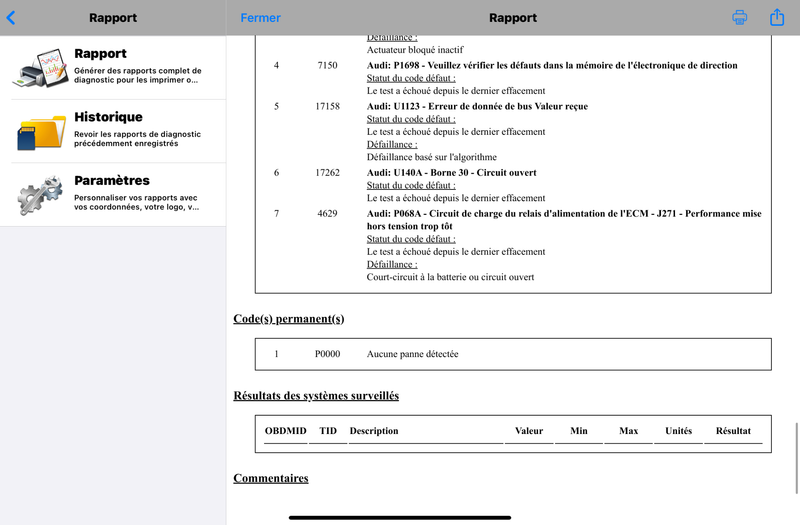The width and height of the screenshot is (800, 525).
Task: Tap the back chevron in the sidebar header
Action: pyautogui.click(x=11, y=17)
